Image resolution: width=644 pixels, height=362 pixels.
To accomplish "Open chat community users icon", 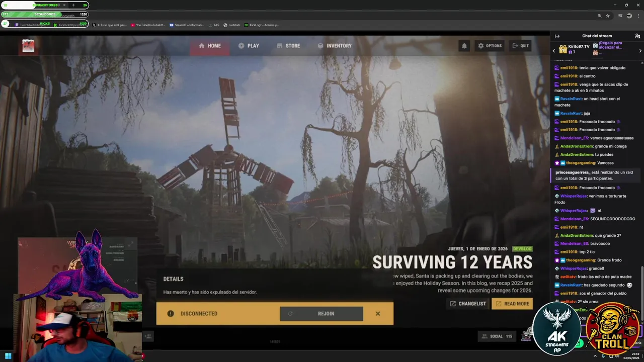I will (x=637, y=36).
